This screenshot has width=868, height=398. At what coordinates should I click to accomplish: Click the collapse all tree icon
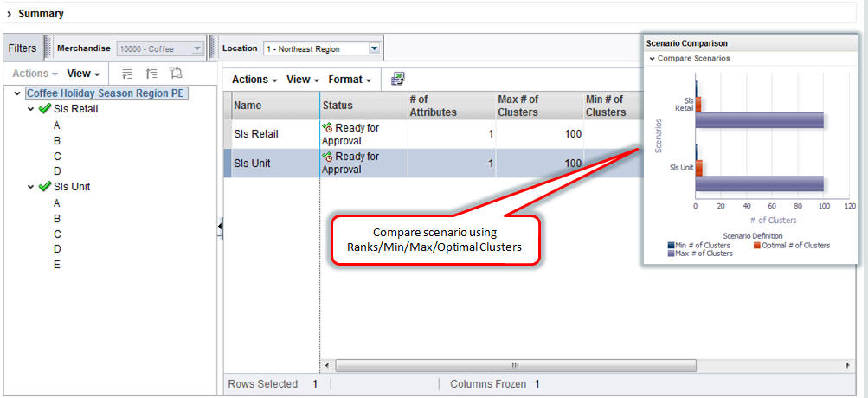[151, 73]
